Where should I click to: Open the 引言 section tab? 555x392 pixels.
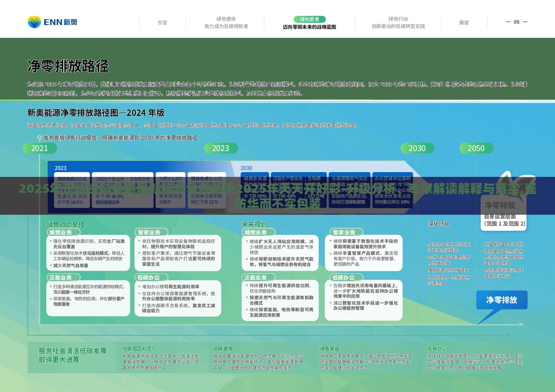(x=163, y=23)
